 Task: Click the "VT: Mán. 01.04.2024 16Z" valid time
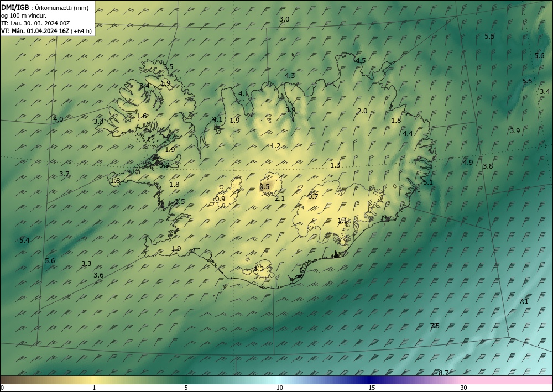pos(35,31)
